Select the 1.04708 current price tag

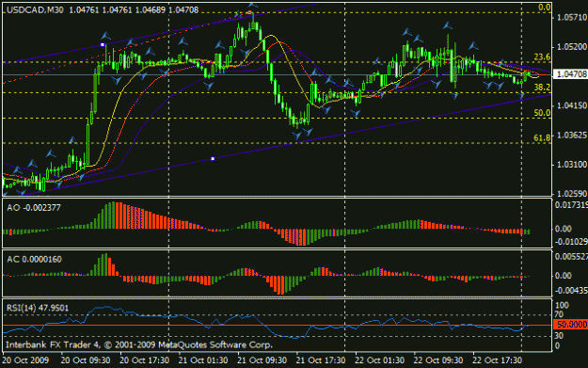[571, 74]
